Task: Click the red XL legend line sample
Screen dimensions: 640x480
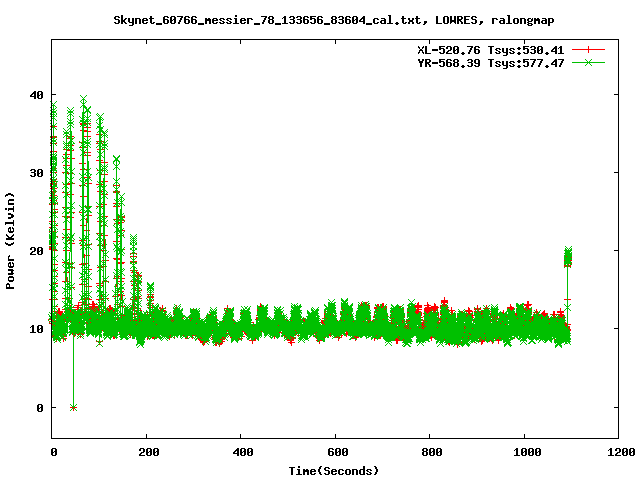Action: coord(588,50)
